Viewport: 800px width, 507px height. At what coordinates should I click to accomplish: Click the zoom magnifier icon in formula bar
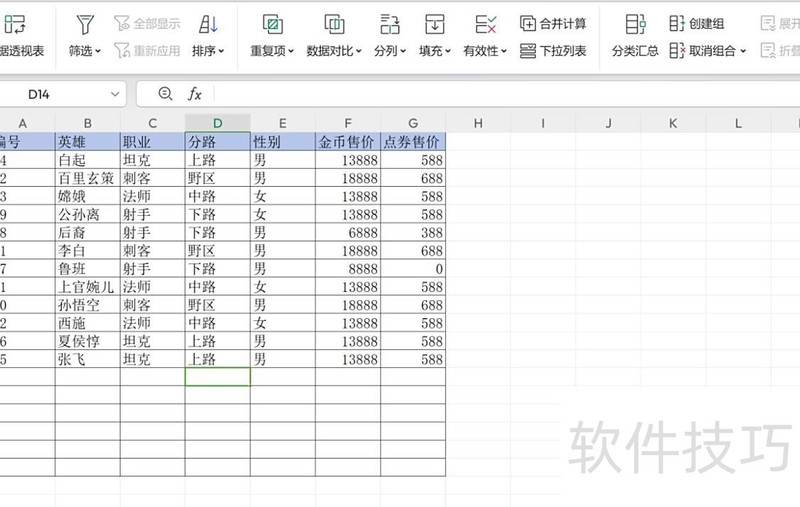coord(165,94)
